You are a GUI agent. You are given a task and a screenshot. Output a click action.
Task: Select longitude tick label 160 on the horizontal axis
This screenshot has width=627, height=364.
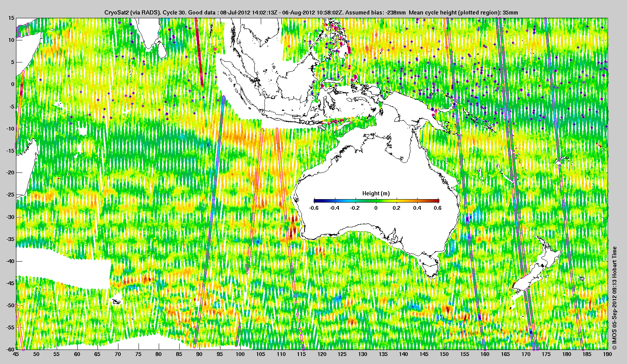pos(485,354)
